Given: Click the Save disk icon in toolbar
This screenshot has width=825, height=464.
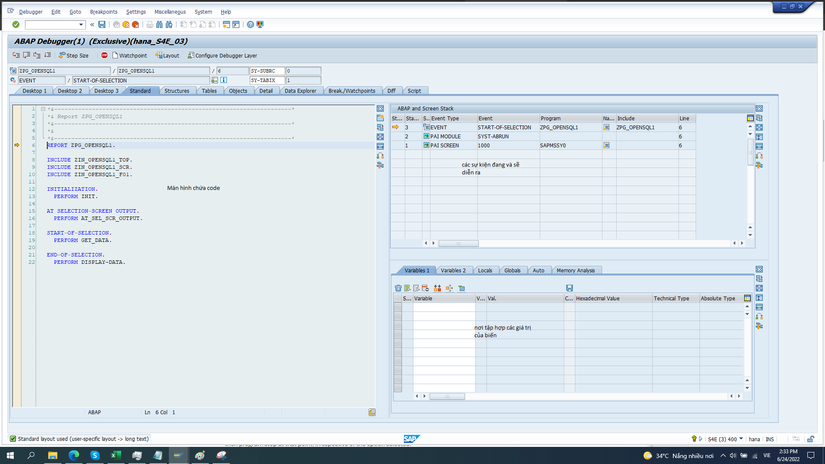Looking at the screenshot, I should (103, 24).
